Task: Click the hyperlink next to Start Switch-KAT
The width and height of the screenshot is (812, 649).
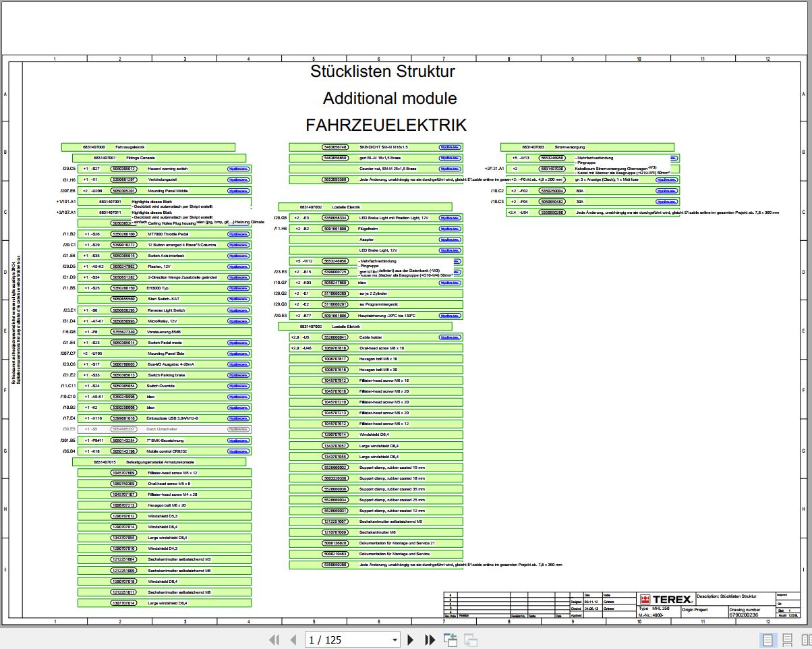Action: (237, 299)
